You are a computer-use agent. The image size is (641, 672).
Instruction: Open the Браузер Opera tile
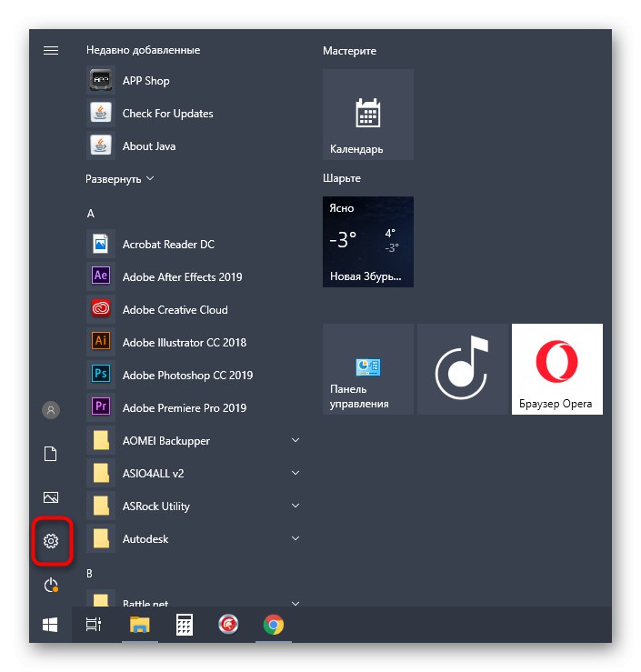pos(557,369)
